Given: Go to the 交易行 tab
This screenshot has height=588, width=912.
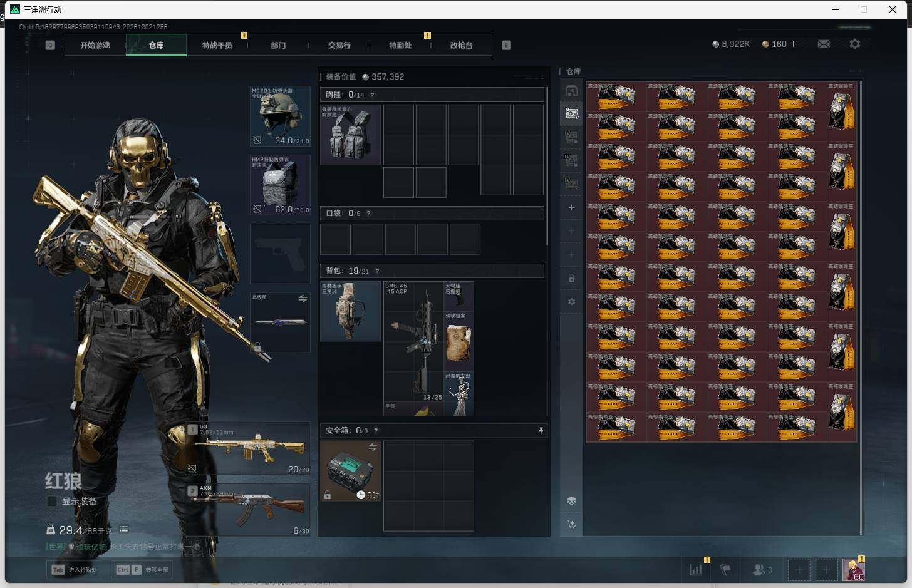Looking at the screenshot, I should point(339,45).
